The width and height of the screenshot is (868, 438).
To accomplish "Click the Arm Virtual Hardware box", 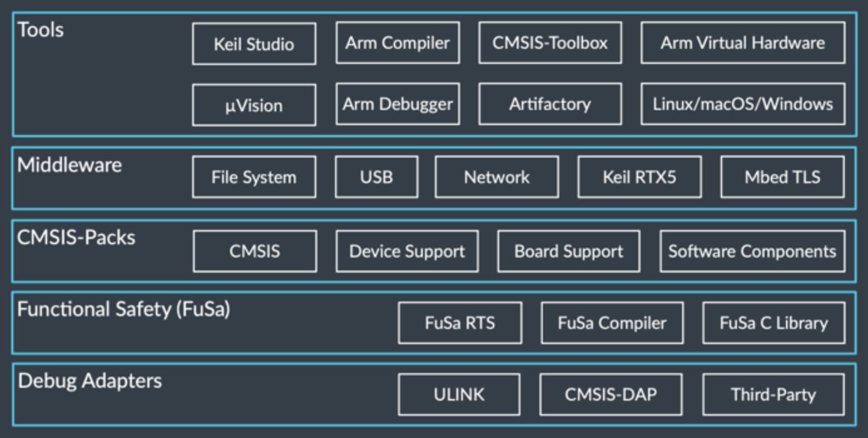I will point(743,43).
